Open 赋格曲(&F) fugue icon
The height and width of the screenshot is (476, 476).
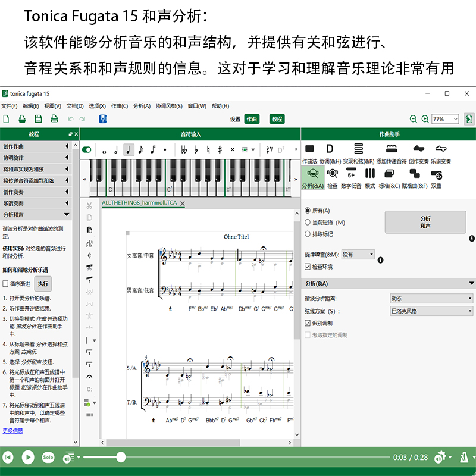coord(415,178)
